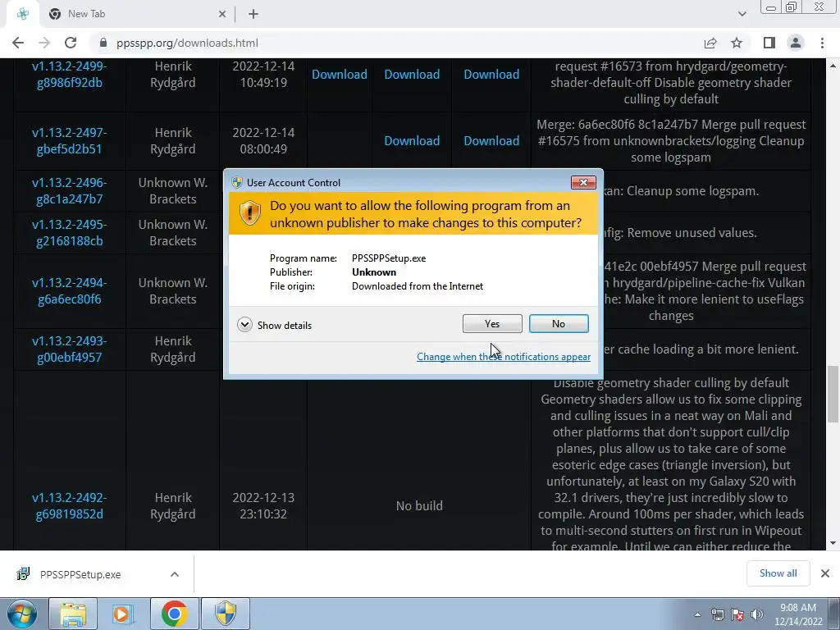Open build v1.13.2-2495-g2168188cb link
This screenshot has height=630, width=840.
pos(69,232)
